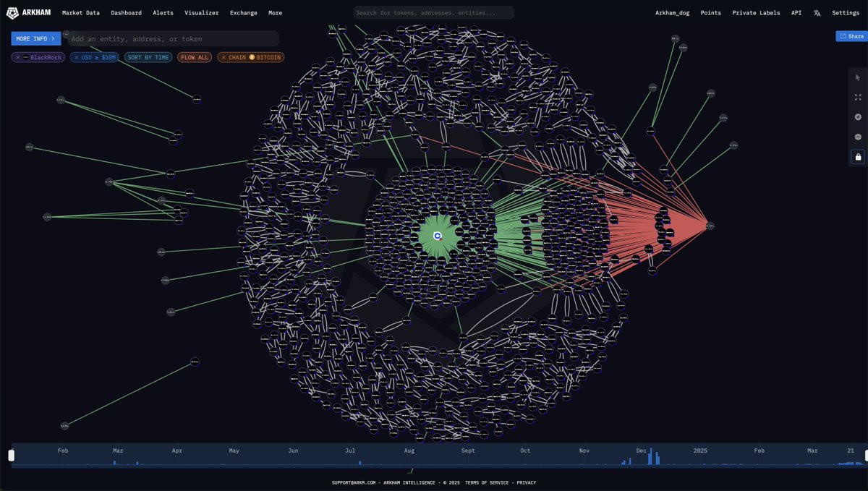
Task: Toggle the FLOW ALL filter
Action: pyautogui.click(x=195, y=57)
